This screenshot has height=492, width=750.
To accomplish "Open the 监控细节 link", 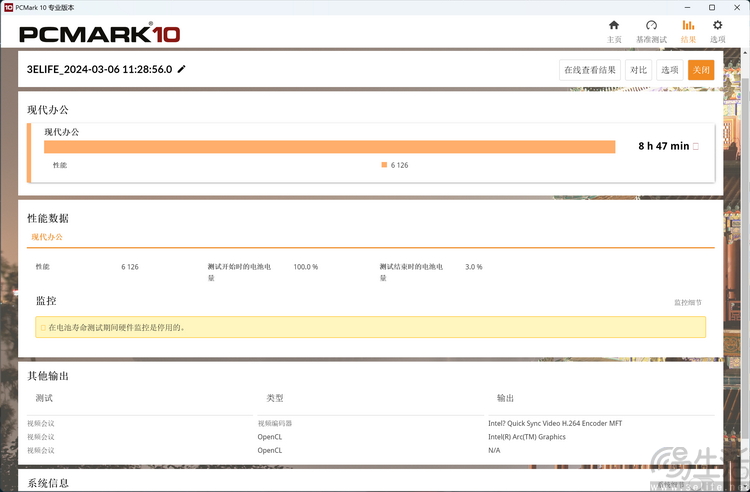I will click(687, 302).
